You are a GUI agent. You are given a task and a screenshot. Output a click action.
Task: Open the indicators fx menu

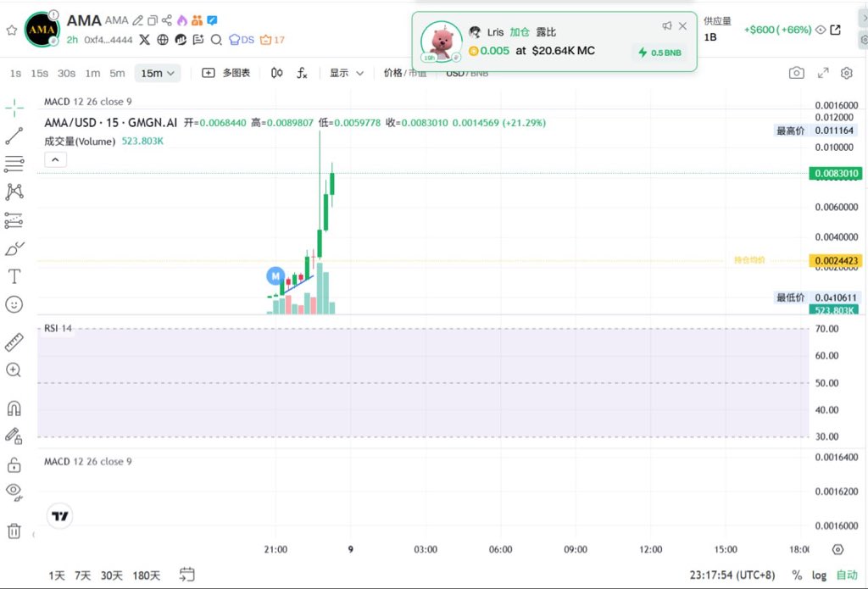[x=303, y=74]
